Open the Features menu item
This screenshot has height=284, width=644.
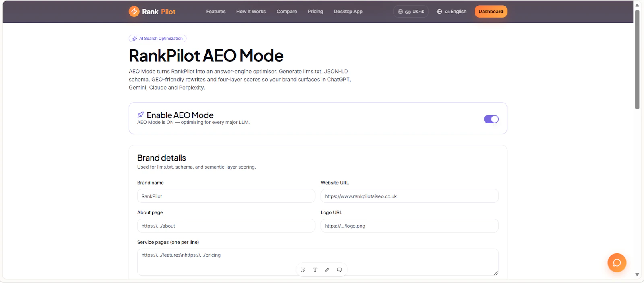tap(216, 12)
